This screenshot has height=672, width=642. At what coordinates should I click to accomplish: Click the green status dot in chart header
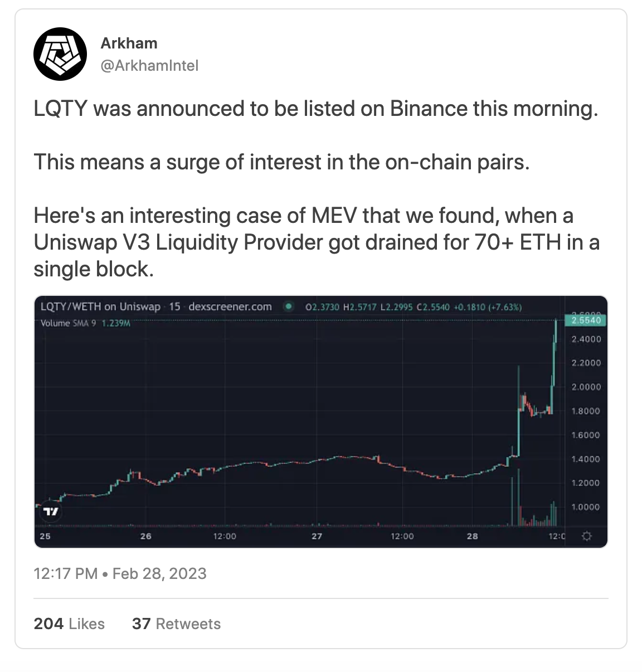[x=289, y=306]
